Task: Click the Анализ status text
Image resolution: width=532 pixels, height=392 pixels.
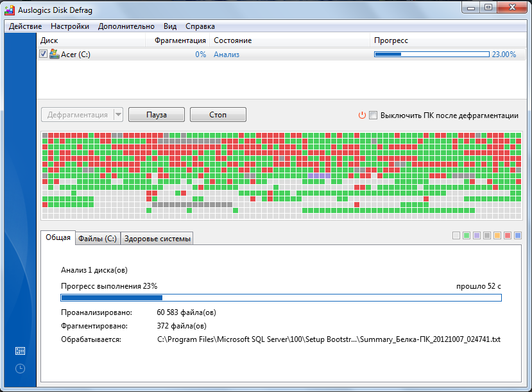Action: tap(227, 55)
